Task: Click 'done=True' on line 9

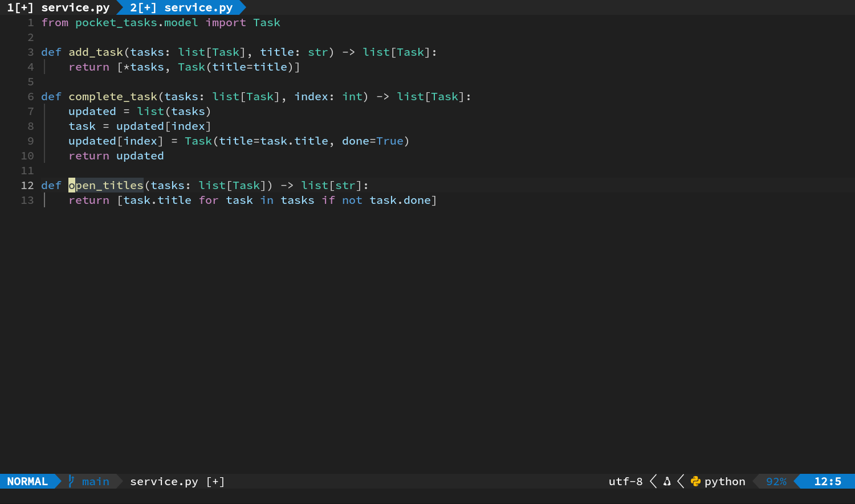Action: (373, 141)
